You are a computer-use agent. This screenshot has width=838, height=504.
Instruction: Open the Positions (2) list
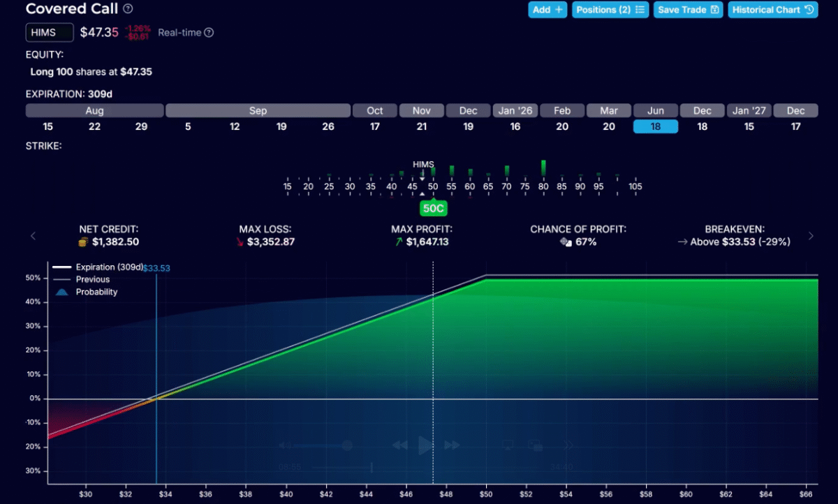pos(611,10)
